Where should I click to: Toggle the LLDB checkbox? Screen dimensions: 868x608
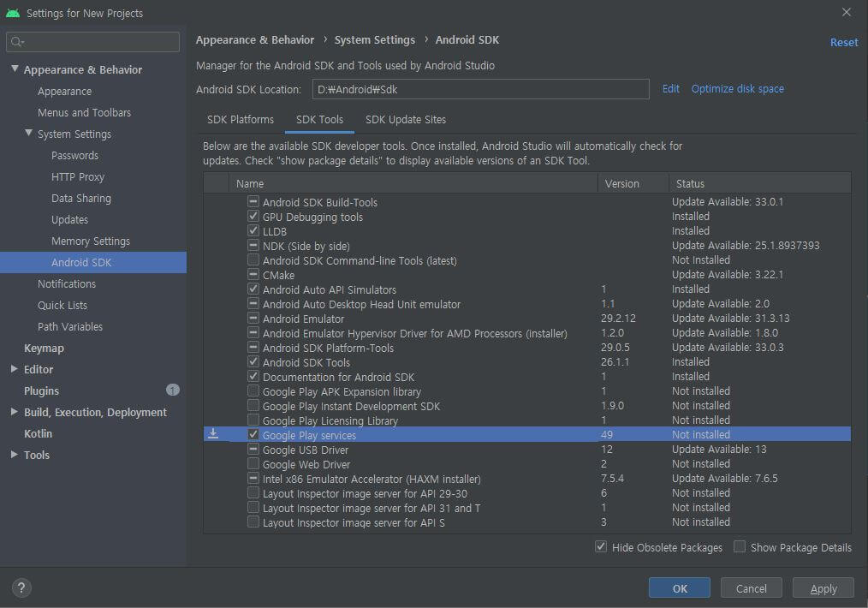tap(253, 230)
